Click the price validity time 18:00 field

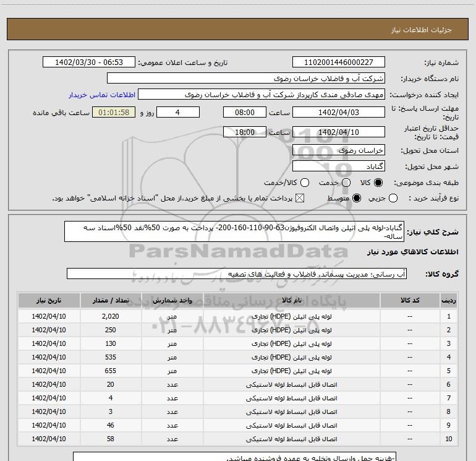pos(245,132)
